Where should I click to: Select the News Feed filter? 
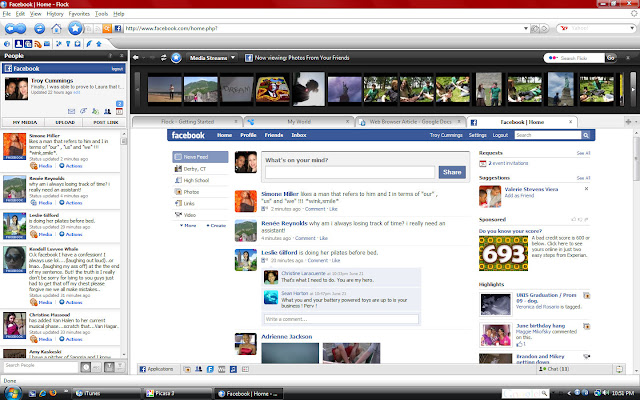click(200, 157)
